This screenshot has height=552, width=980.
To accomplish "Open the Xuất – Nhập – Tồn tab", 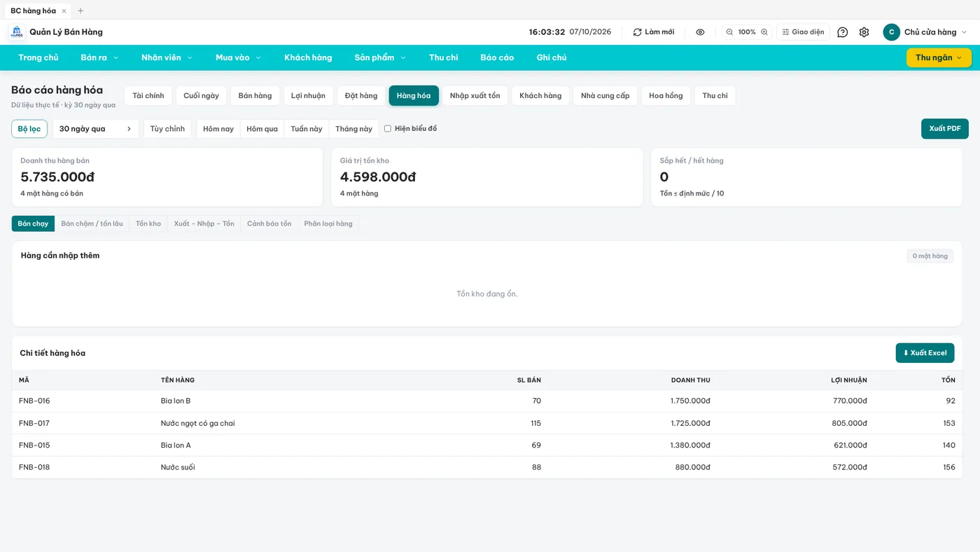I will tap(204, 224).
